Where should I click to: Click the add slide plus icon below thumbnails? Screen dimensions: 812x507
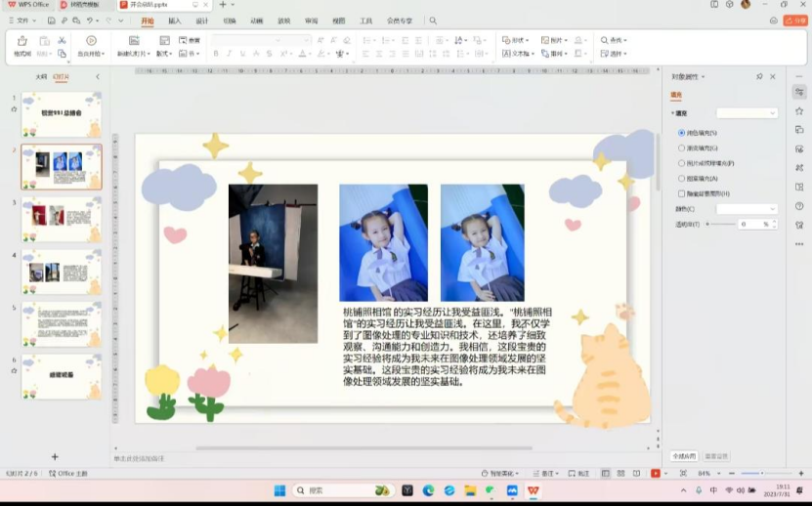coord(55,456)
